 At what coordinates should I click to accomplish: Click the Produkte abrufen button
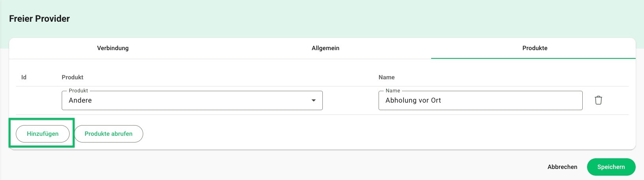108,134
